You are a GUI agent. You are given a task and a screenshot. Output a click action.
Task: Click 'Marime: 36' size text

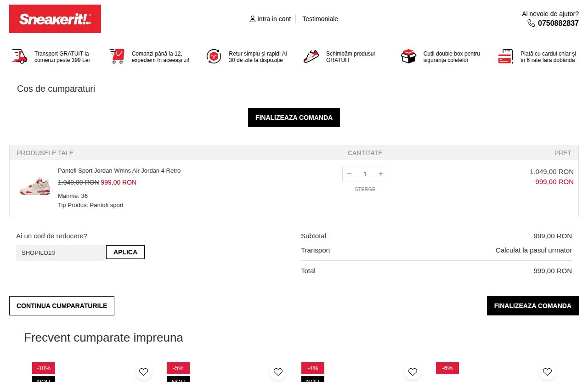[x=73, y=196]
